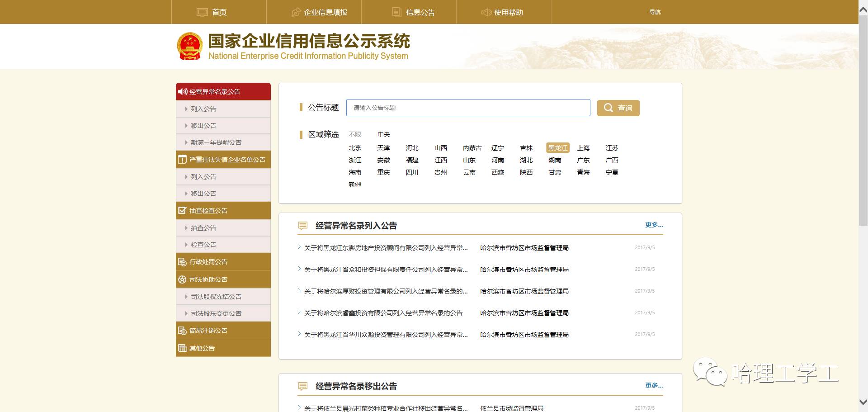Open the 信息公告 navigation tab

pos(409,12)
